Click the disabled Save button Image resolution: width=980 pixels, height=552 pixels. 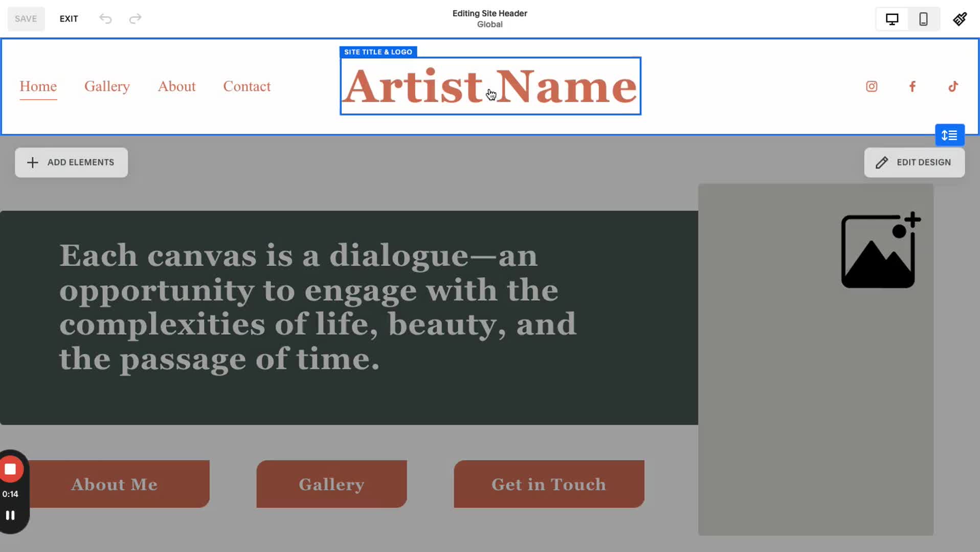click(26, 19)
